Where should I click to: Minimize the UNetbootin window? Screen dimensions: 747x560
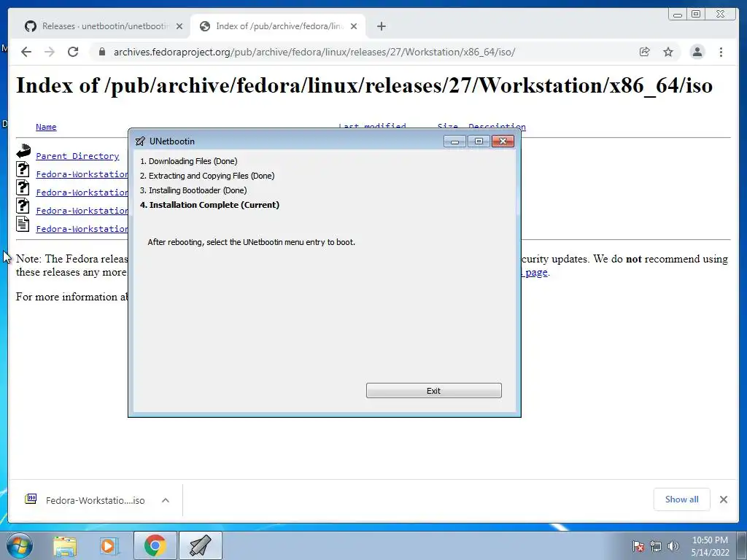(454, 141)
